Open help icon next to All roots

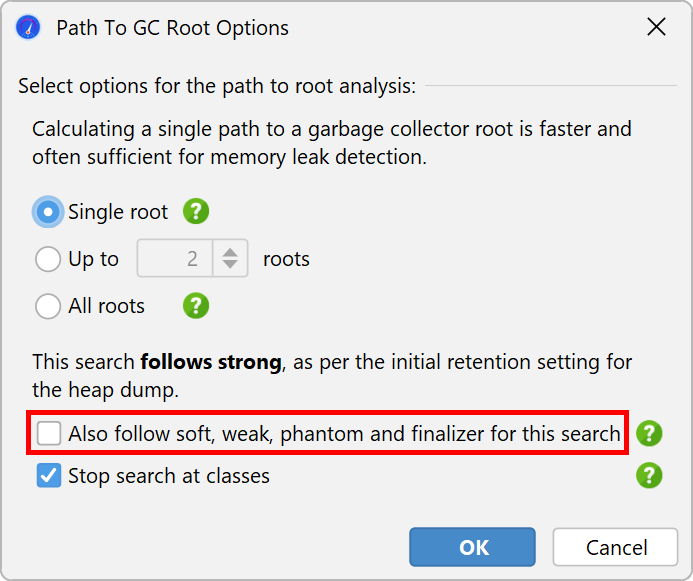[x=196, y=306]
